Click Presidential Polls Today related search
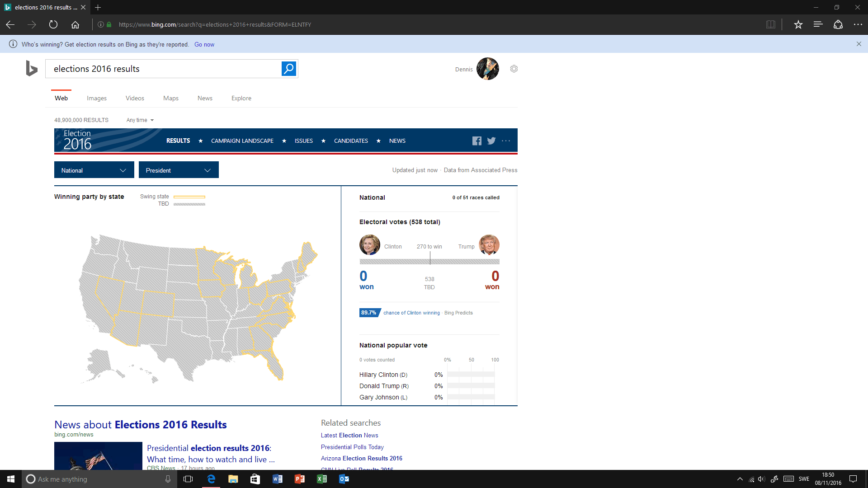 tap(352, 447)
